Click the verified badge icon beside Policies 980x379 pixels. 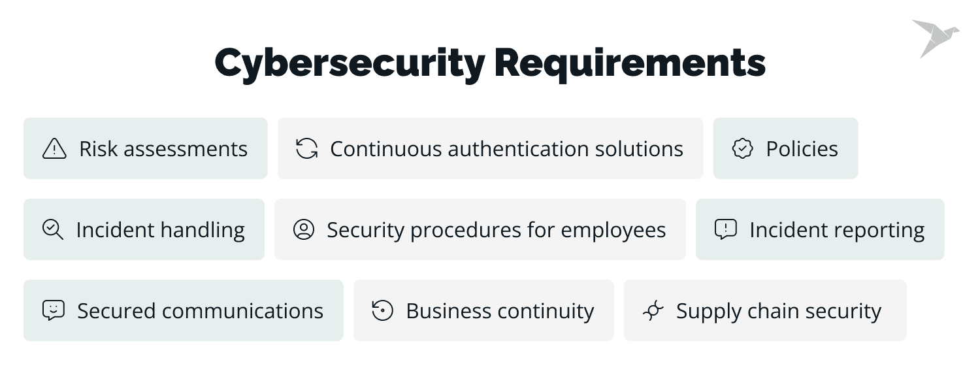742,149
